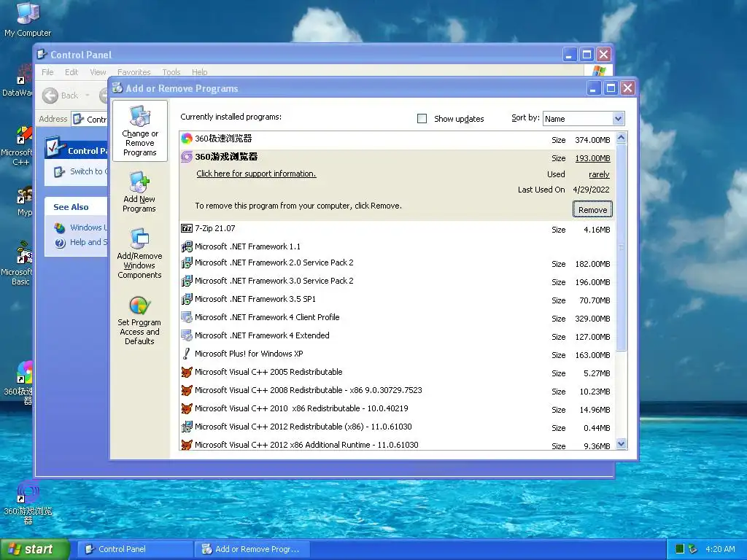Click scrollbar down arrow in programs list

[x=621, y=444]
